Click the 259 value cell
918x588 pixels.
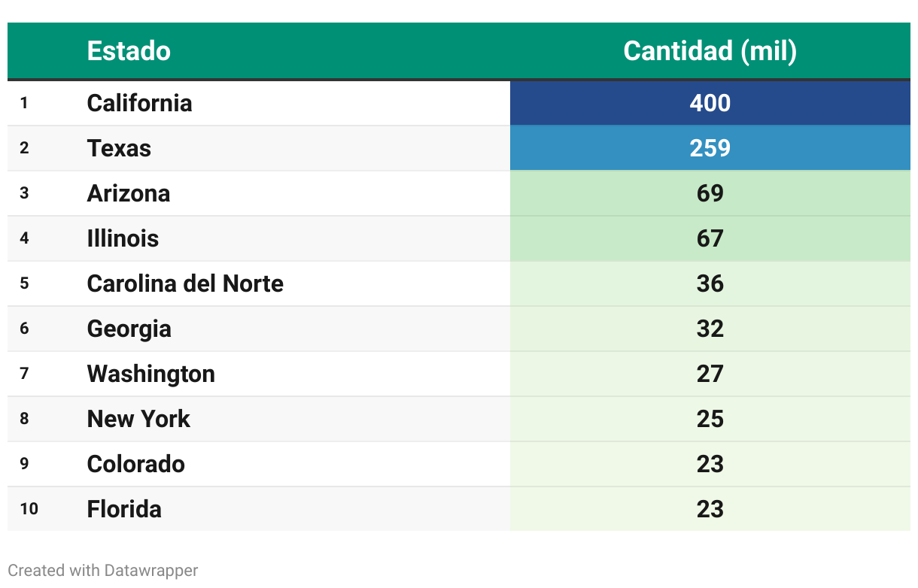tap(710, 148)
